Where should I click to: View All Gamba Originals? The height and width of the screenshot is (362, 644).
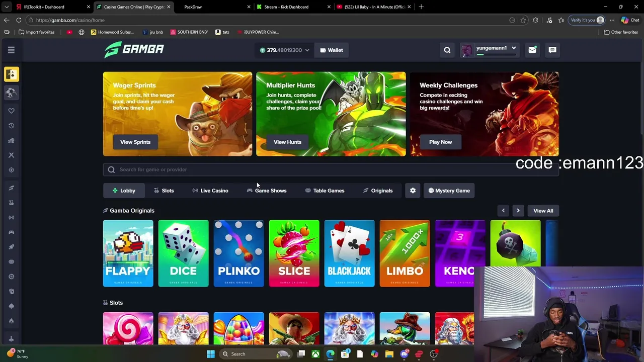543,211
